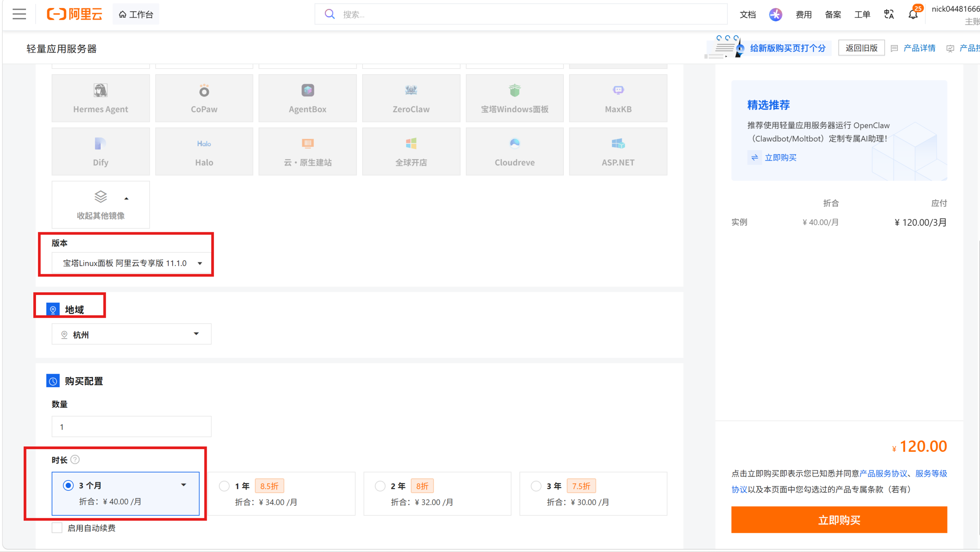Select the Hermes Agent image
This screenshot has height=552, width=980.
pyautogui.click(x=101, y=98)
